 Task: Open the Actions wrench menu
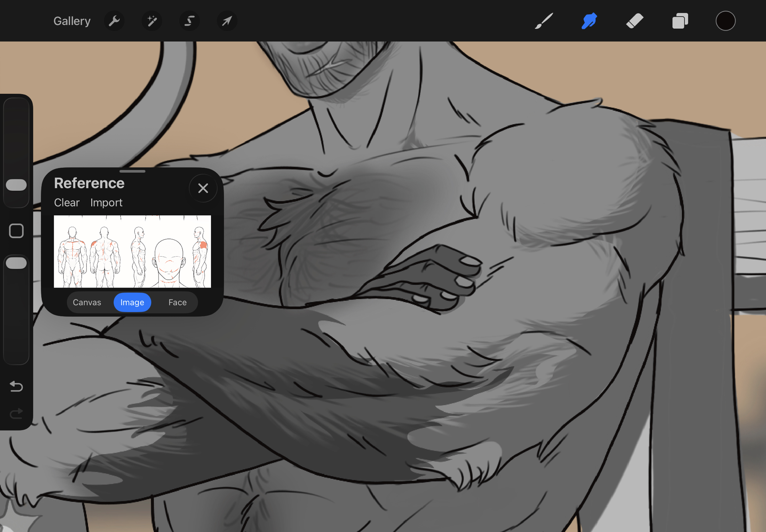114,21
